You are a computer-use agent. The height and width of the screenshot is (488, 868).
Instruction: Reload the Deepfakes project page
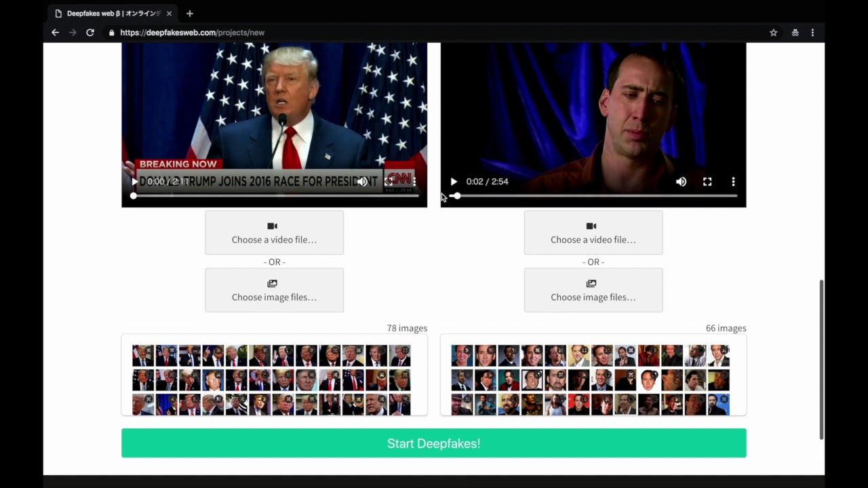(x=90, y=32)
